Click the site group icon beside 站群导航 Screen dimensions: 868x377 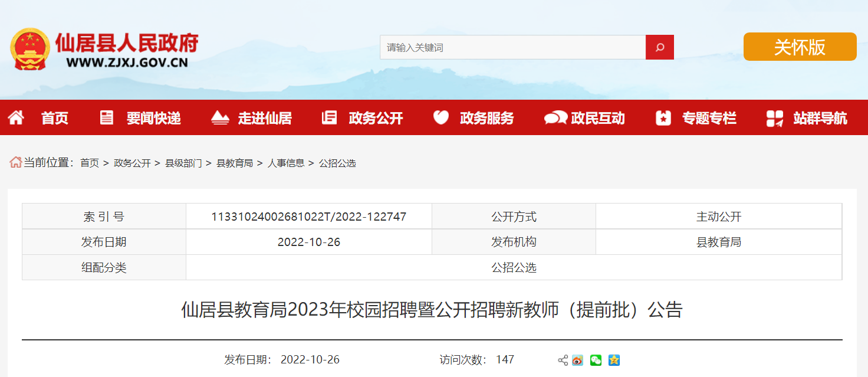click(775, 119)
